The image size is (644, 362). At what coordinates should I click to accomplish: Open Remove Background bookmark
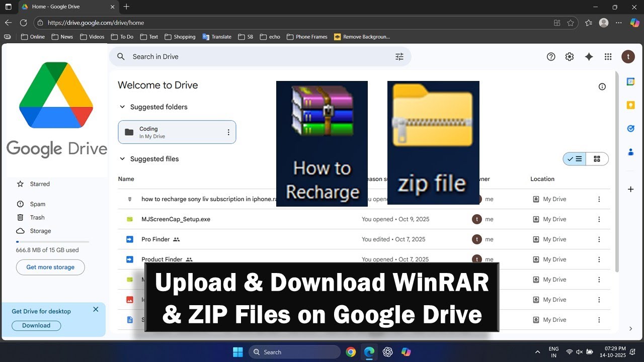[362, 37]
